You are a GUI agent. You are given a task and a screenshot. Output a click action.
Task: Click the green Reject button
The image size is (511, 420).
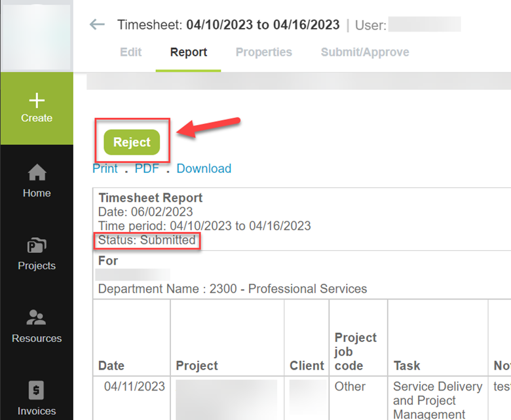(132, 142)
